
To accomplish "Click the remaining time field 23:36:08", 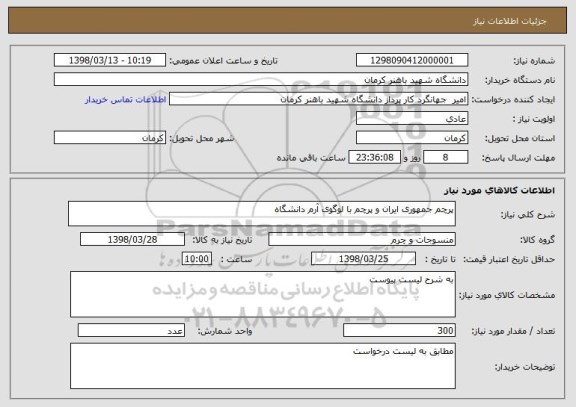I will tap(374, 157).
